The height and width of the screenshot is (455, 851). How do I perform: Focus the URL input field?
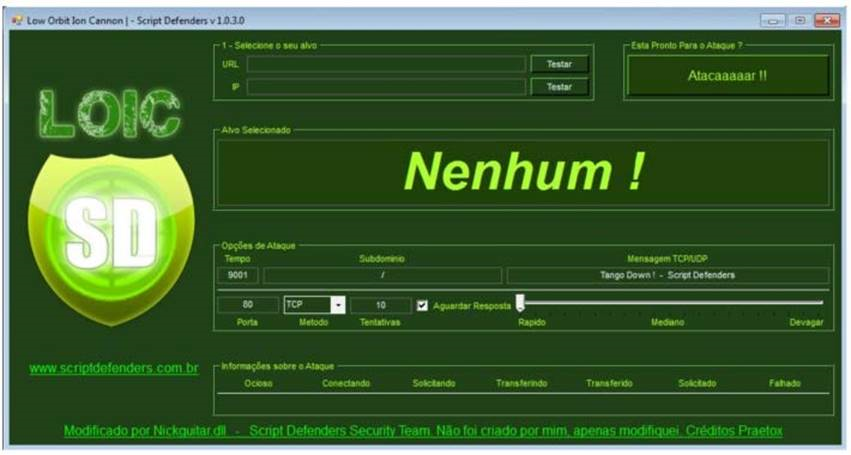tap(386, 64)
